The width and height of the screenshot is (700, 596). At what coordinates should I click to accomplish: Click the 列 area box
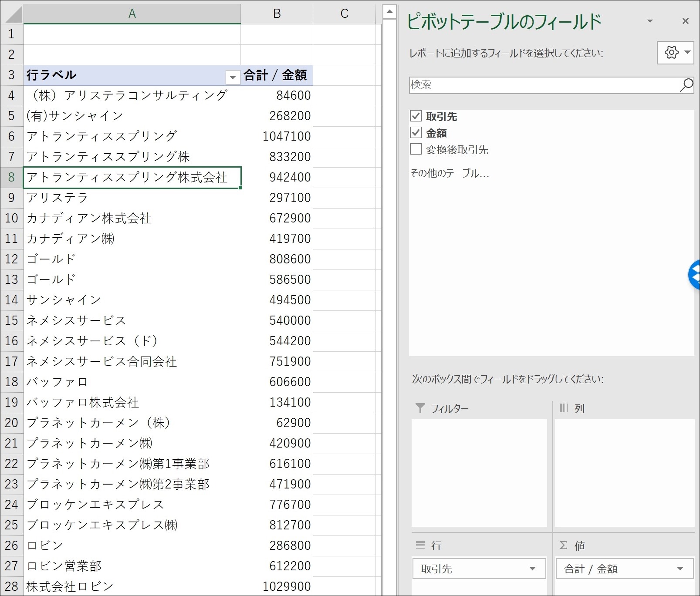coord(624,473)
